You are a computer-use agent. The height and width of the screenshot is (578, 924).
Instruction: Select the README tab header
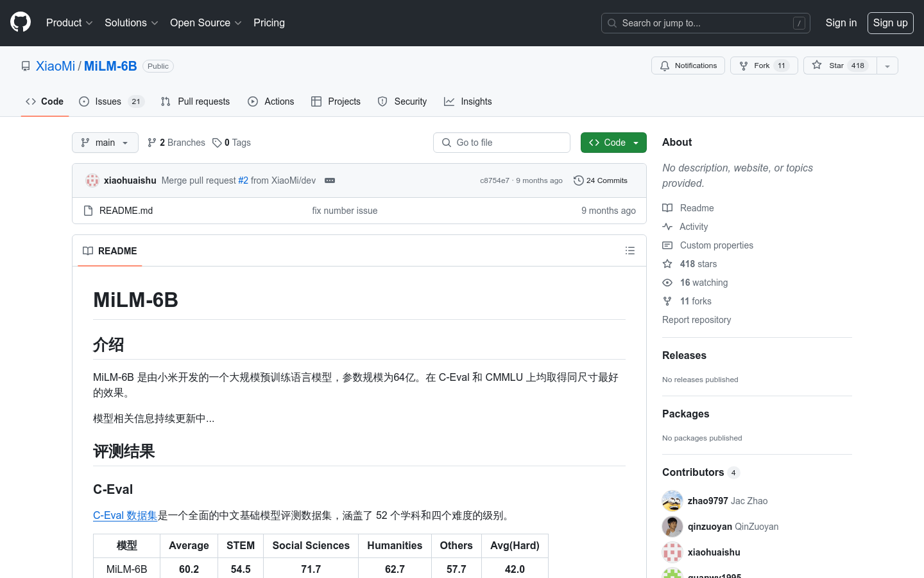(110, 251)
